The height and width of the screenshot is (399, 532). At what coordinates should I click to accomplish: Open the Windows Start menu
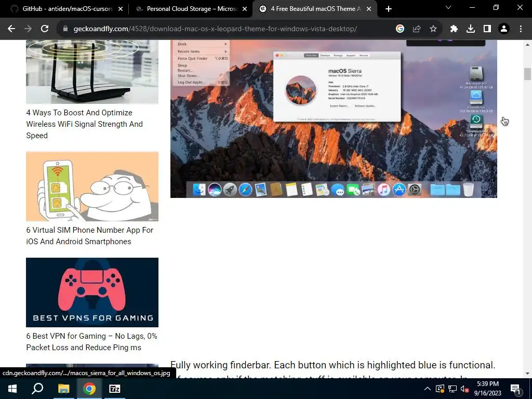click(12, 389)
